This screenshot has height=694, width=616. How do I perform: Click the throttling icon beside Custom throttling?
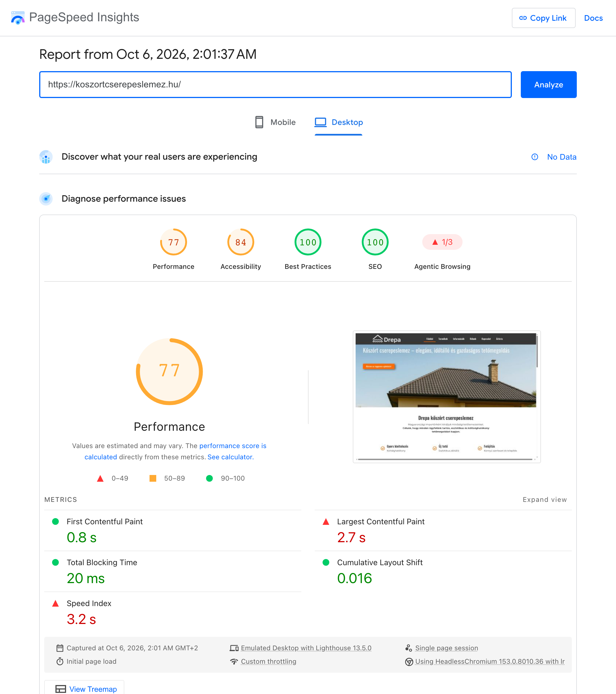pyautogui.click(x=234, y=662)
